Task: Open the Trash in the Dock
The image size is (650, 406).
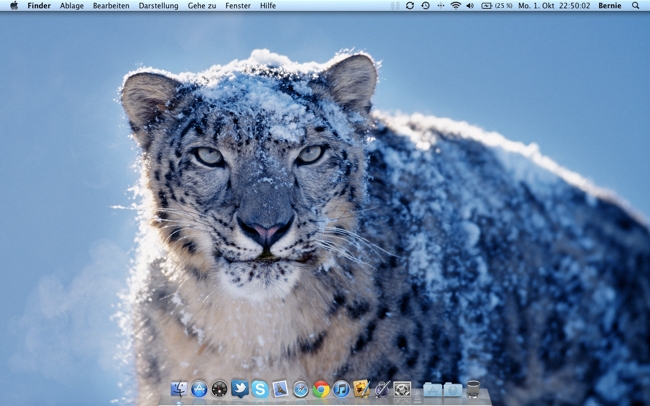Action: (x=473, y=389)
